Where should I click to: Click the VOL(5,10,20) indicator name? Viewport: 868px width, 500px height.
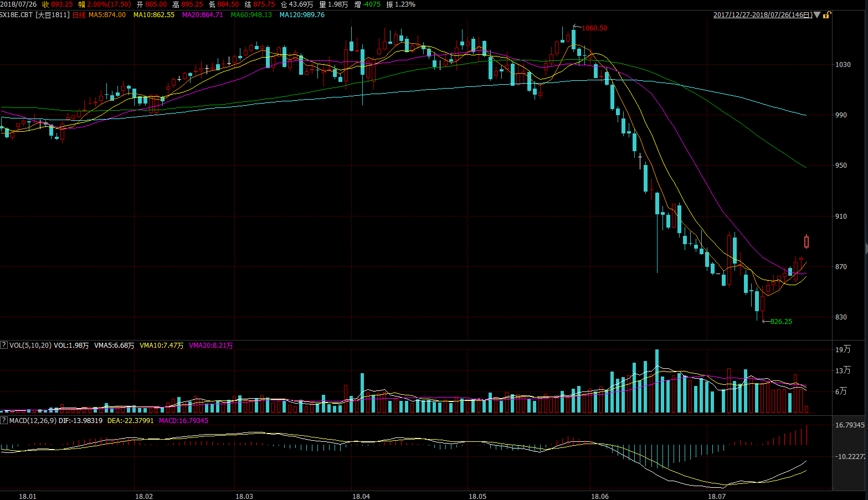coord(30,346)
